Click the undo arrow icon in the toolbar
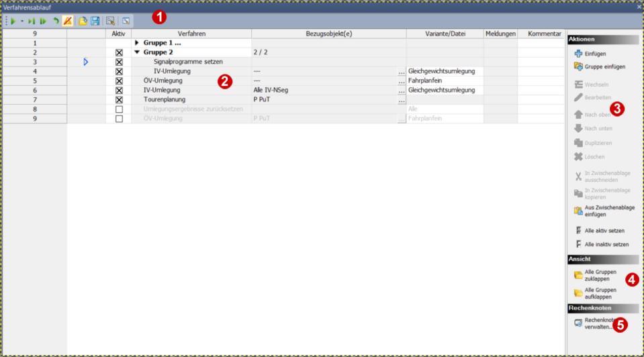The image size is (644, 357). coord(56,21)
